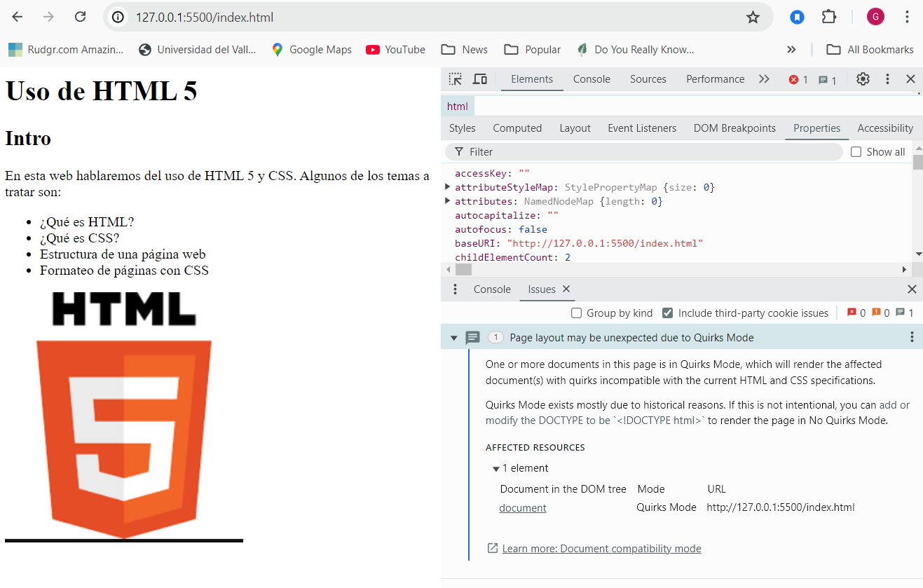Show hidden bookmarks chevron
This screenshot has height=588, width=923.
791,49
